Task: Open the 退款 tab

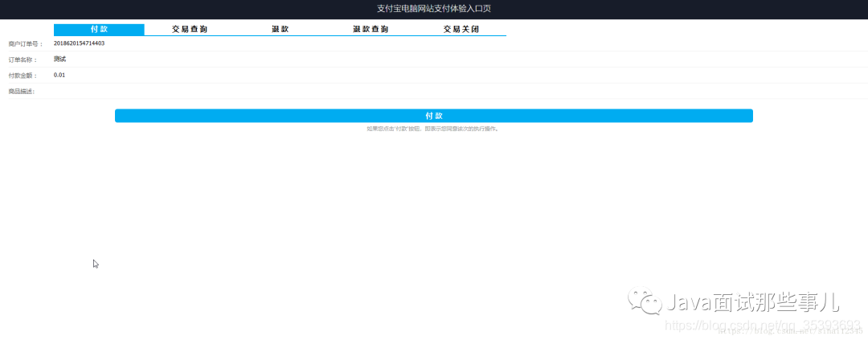Action: [280, 30]
